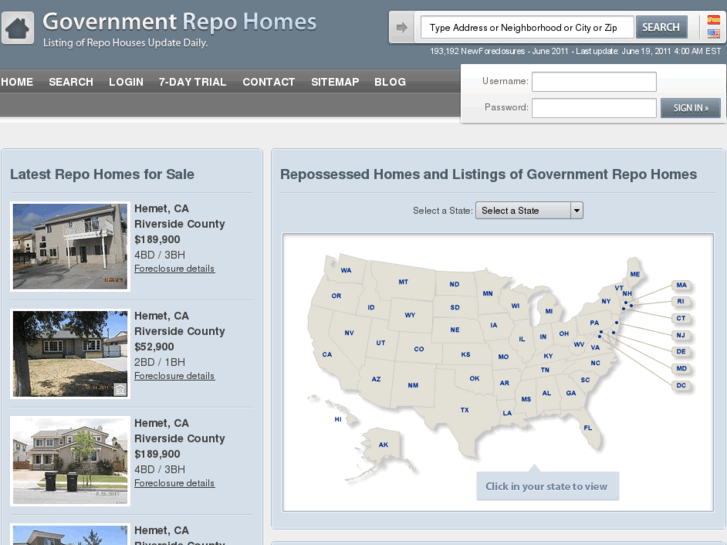Click the CT state label button
This screenshot has height=545, width=727.
pyautogui.click(x=681, y=319)
